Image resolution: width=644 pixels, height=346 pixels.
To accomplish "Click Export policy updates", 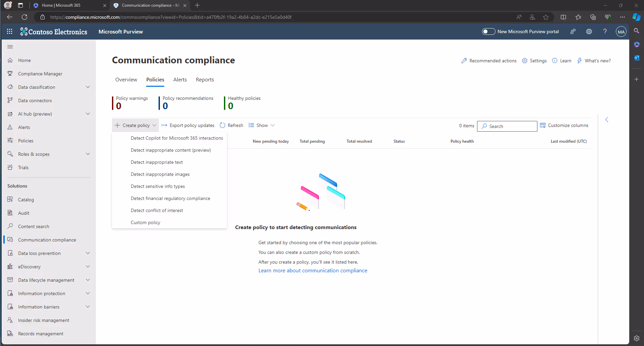I will pyautogui.click(x=188, y=125).
